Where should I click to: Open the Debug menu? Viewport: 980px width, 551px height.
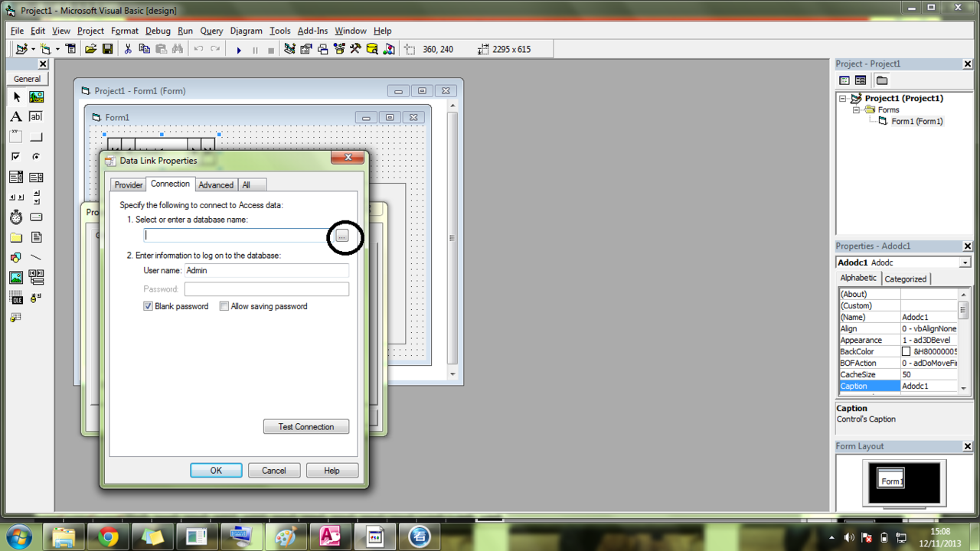[x=158, y=31]
